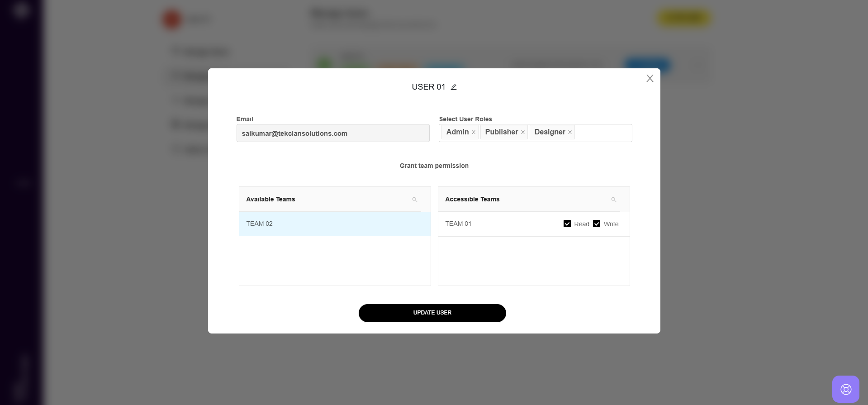Uncheck Read permission for TEAM 01
This screenshot has height=405, width=868.
pos(567,224)
